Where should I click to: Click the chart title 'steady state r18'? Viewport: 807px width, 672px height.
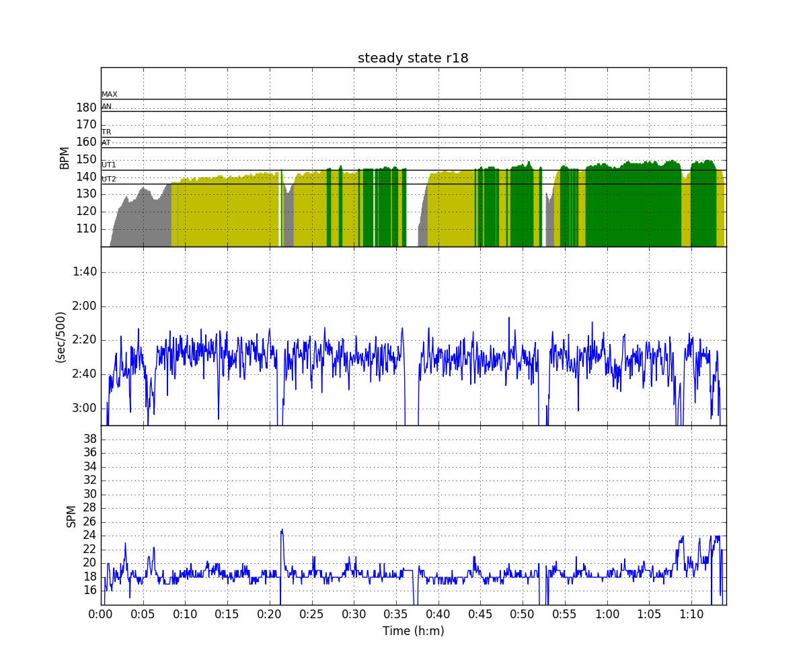[x=413, y=58]
